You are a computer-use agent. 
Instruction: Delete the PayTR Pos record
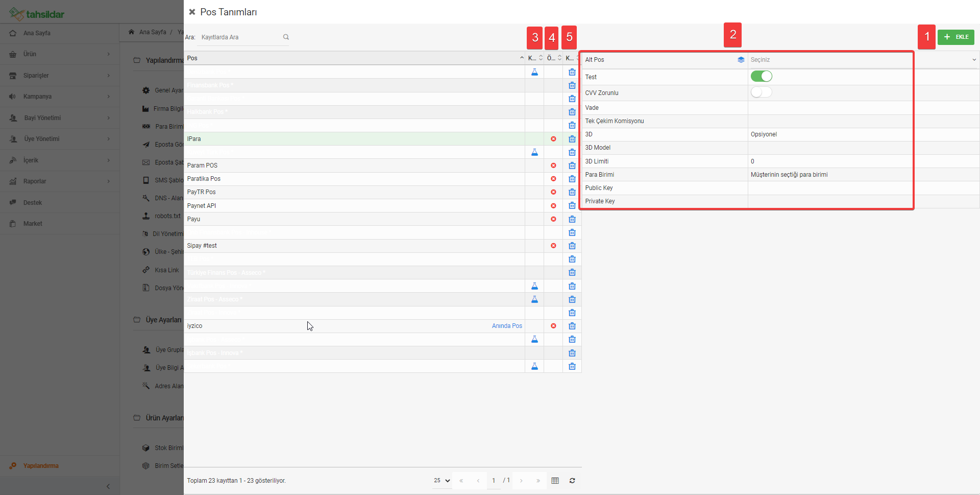572,192
